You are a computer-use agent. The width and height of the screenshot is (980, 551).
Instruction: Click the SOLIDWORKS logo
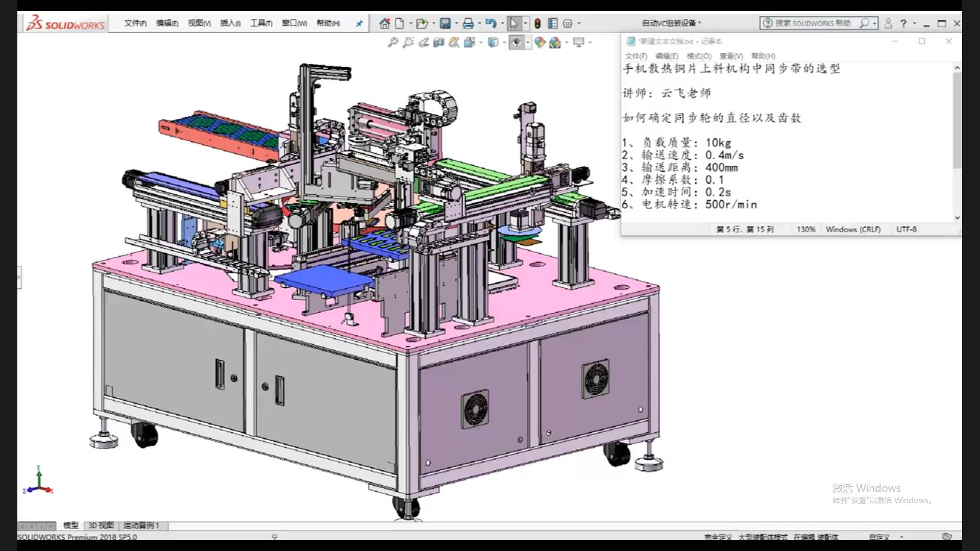pos(65,23)
